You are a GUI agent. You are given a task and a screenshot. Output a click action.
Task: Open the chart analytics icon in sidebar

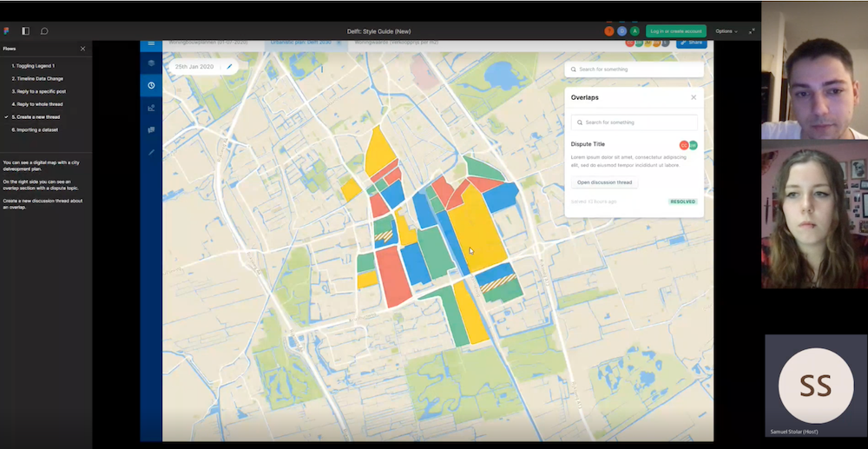tap(151, 108)
